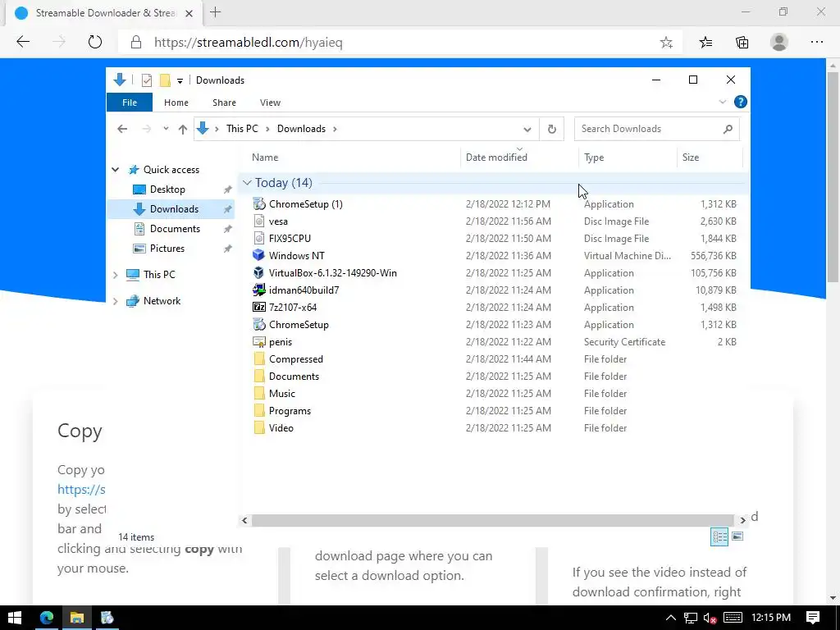Select the Video folder icon
Screen dimensions: 840x630
[x=259, y=427]
